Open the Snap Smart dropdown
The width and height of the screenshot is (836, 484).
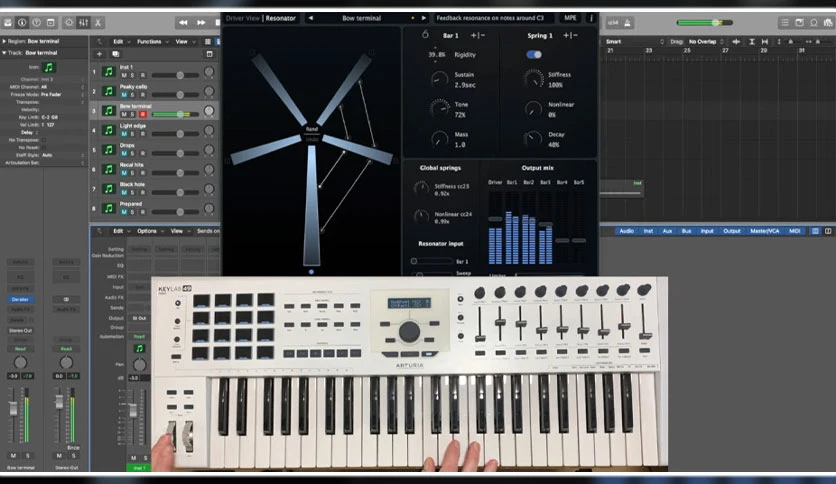pyautogui.click(x=634, y=42)
